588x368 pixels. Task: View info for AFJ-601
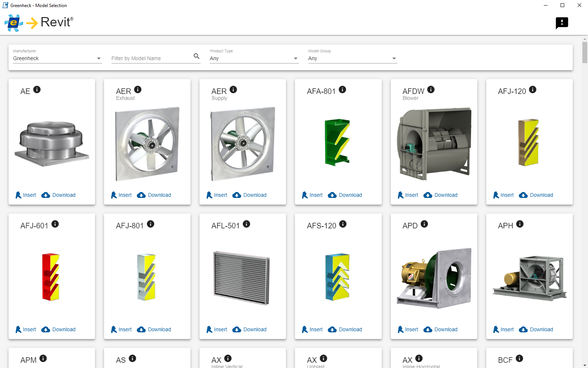(x=55, y=224)
